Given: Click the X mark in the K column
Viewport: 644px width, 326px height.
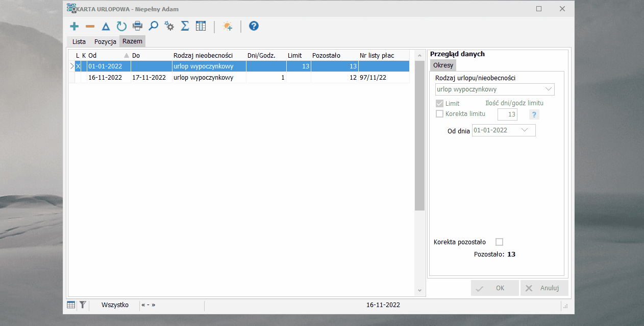Looking at the screenshot, I should [x=78, y=66].
